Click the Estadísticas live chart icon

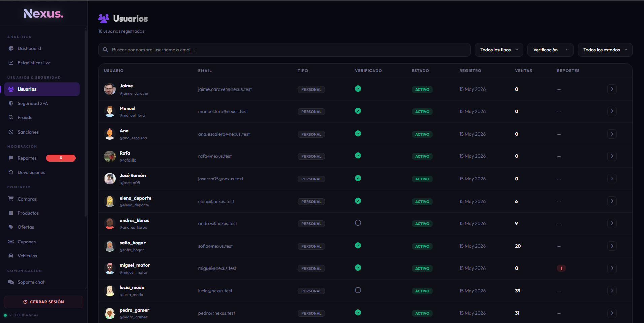tap(11, 63)
